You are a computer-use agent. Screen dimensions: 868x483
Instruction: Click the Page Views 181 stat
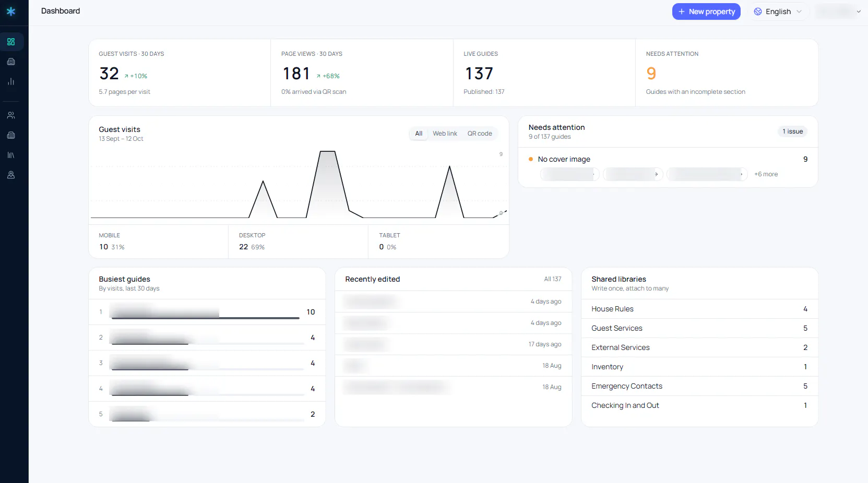click(362, 73)
